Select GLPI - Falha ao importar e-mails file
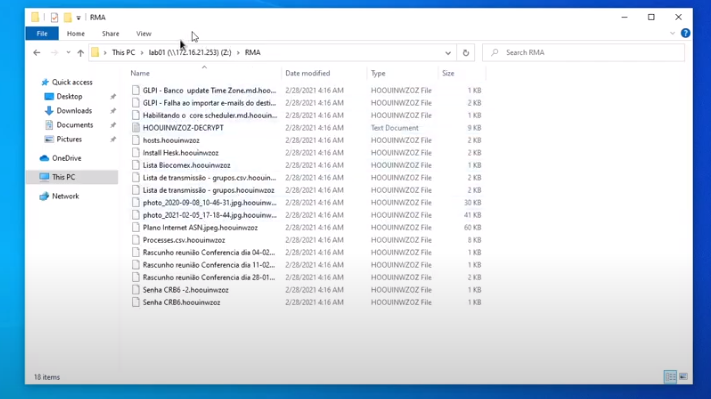 (209, 103)
